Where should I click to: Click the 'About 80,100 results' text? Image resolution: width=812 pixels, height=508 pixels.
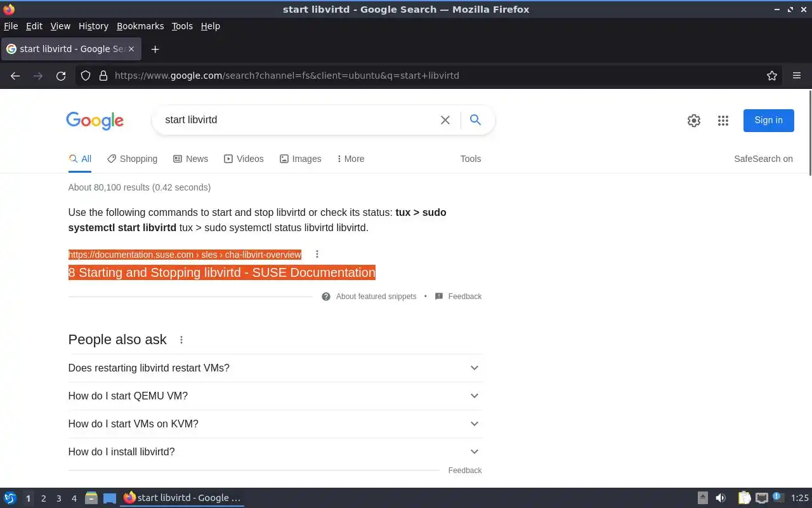tap(140, 187)
